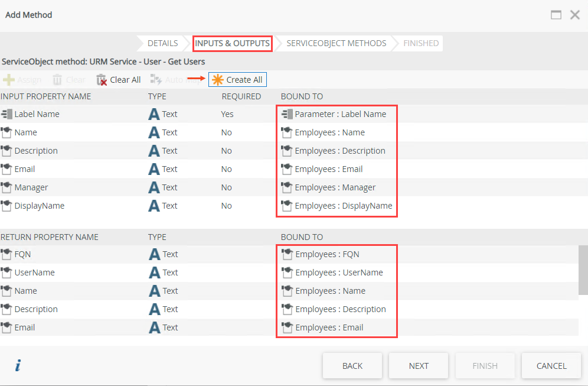Viewport: 588px width, 386px height.
Task: Click the Label Name parameter icon
Action: [6, 114]
